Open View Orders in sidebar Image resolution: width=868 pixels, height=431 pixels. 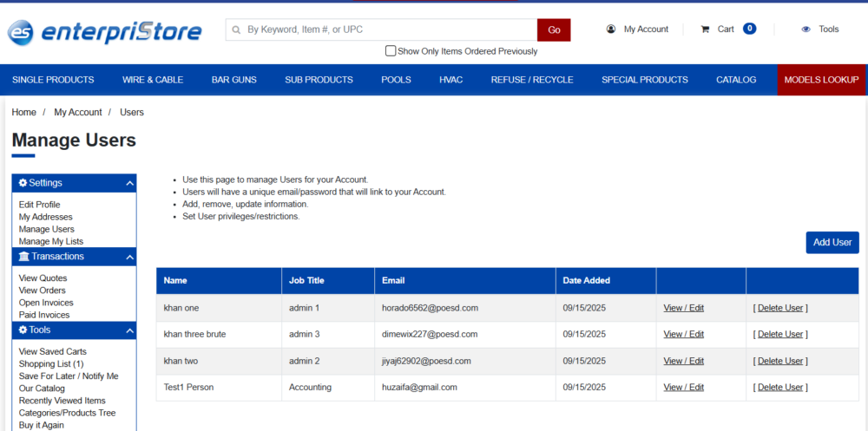pyautogui.click(x=42, y=291)
